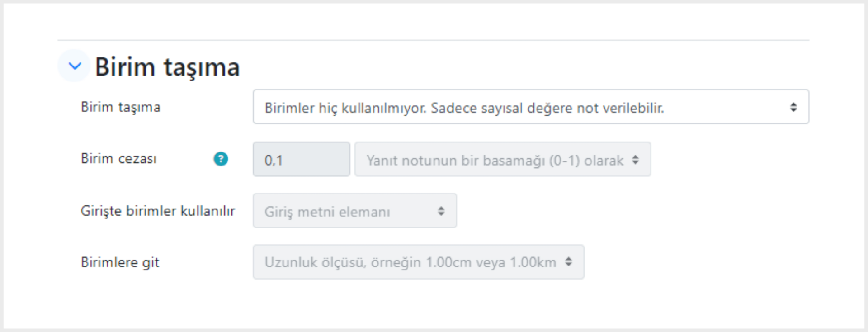This screenshot has height=332, width=868.
Task: Open help for Birim cezası
Action: pyautogui.click(x=221, y=159)
